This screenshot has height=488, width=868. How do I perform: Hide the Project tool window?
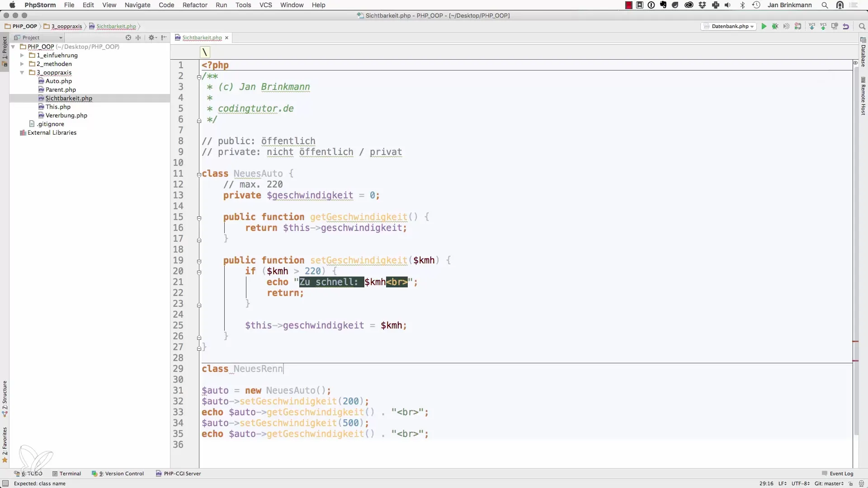point(164,38)
